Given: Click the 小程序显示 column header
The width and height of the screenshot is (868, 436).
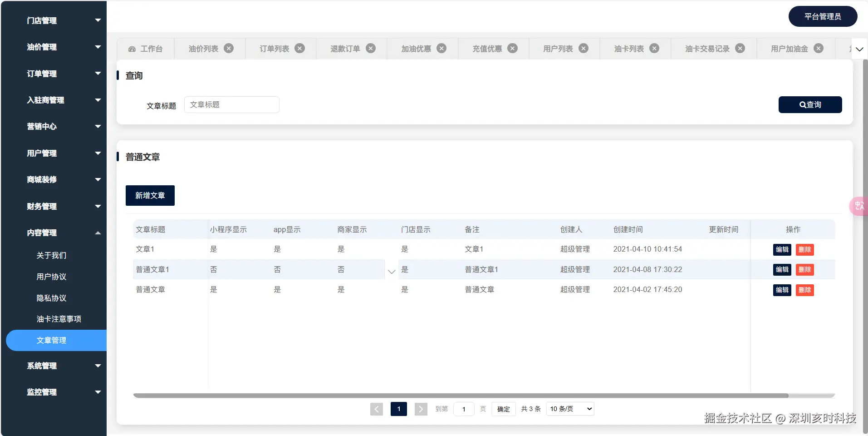Looking at the screenshot, I should pos(228,229).
